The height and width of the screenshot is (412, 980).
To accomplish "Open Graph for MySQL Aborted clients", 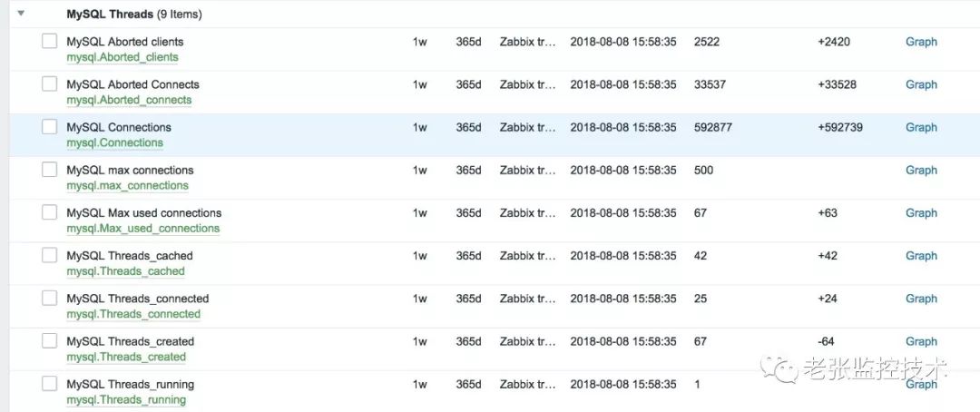I will pos(921,42).
